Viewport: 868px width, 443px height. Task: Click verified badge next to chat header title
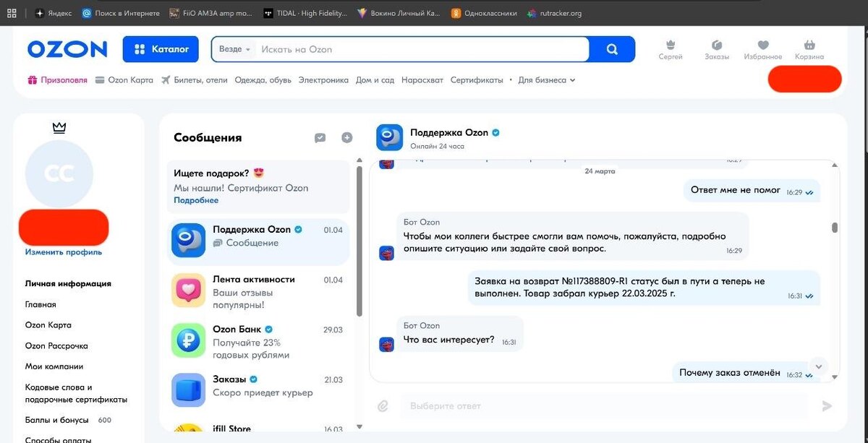496,133
